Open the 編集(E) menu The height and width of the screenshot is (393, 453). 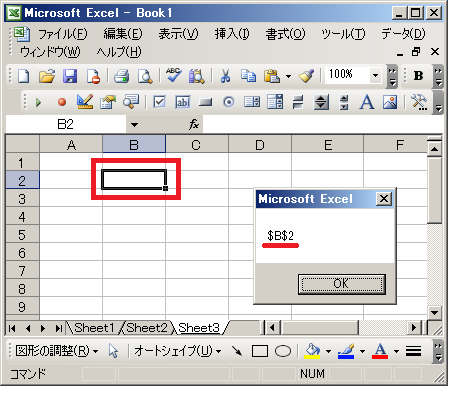coord(123,34)
